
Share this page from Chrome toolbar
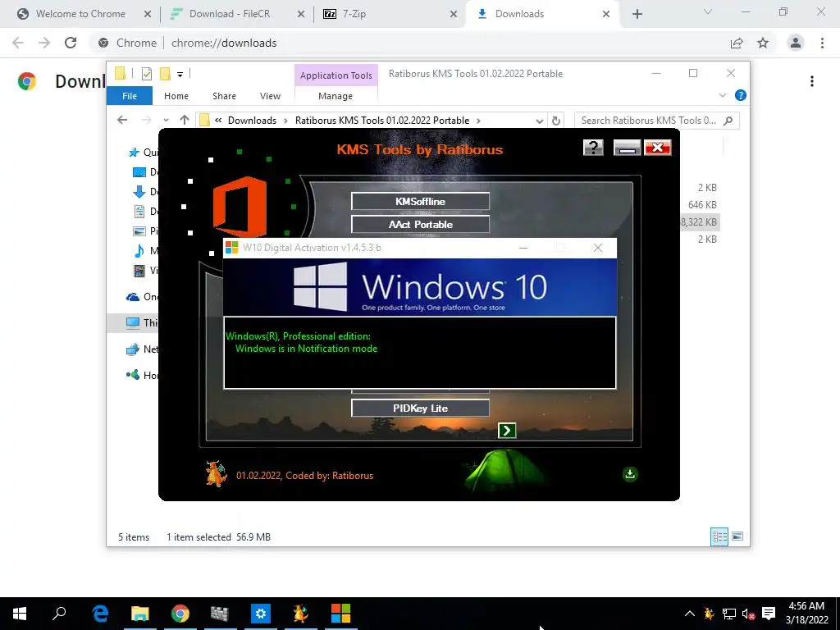click(x=737, y=43)
